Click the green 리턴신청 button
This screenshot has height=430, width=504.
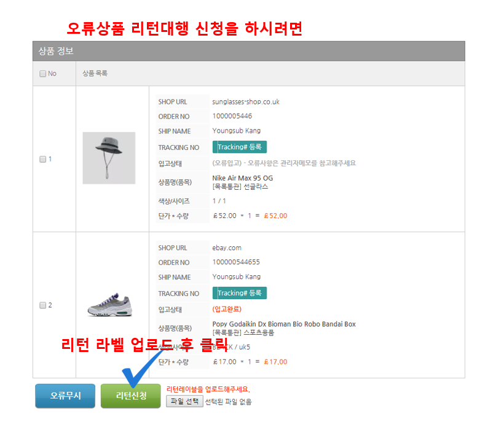[x=131, y=396]
